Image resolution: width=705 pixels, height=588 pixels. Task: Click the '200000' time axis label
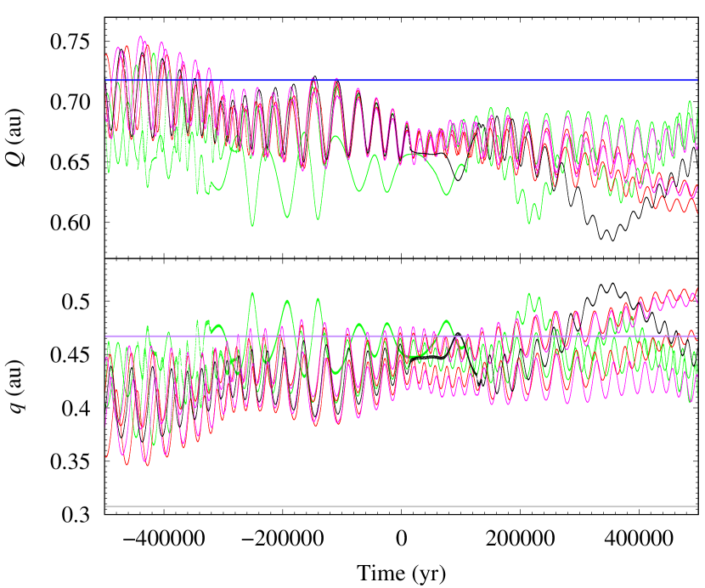pos(520,538)
